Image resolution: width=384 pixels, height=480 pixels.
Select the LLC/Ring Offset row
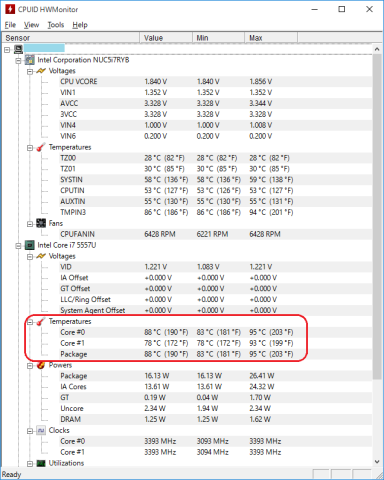[215, 299]
